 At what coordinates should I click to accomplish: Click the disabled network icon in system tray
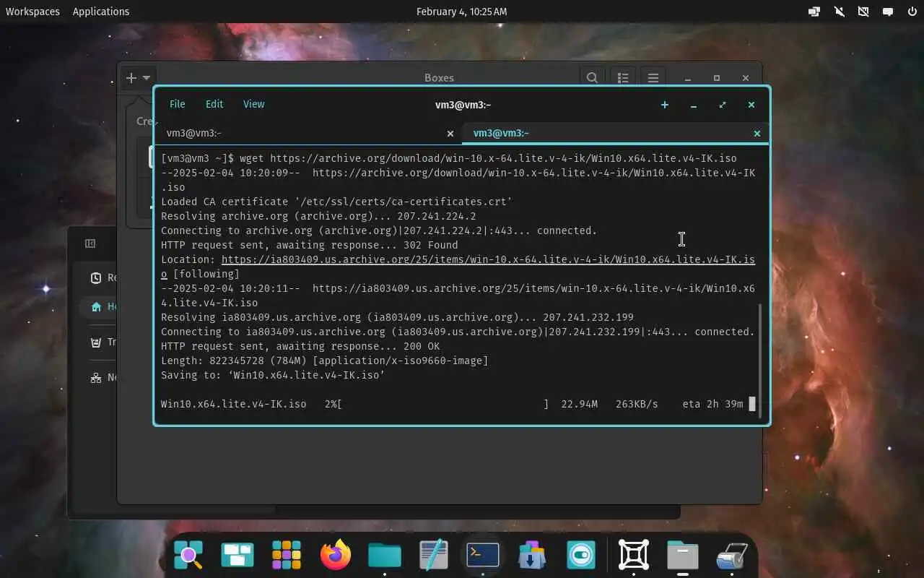click(x=863, y=12)
